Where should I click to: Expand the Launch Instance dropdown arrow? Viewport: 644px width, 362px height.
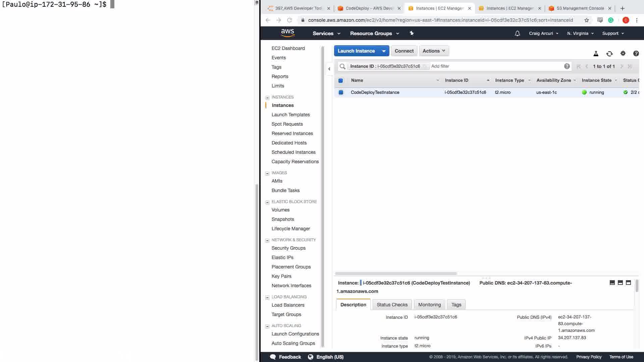point(383,51)
